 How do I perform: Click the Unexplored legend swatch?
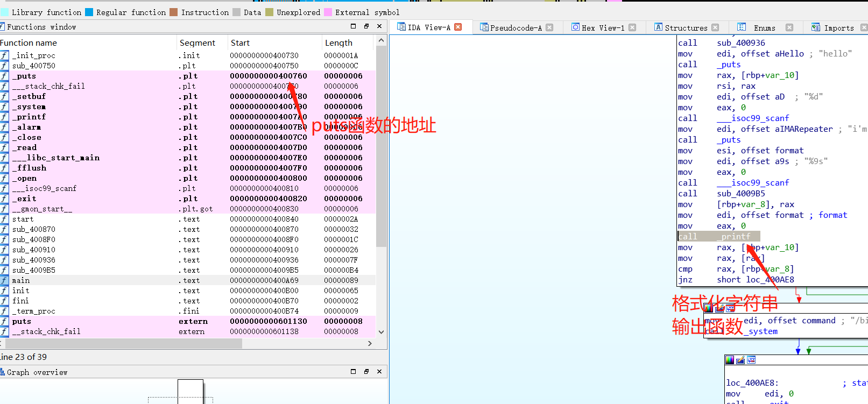270,12
